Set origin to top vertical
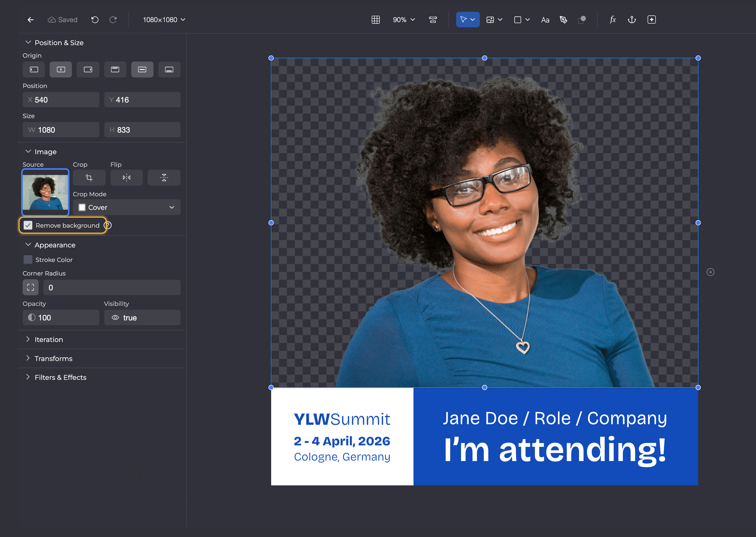Image resolution: width=756 pixels, height=537 pixels. tap(115, 69)
